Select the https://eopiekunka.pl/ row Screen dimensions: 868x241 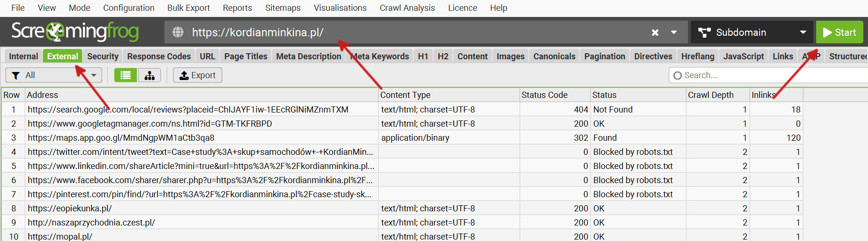(x=402, y=209)
